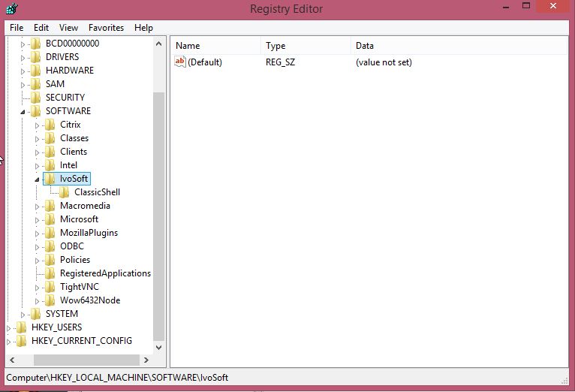The height and width of the screenshot is (392, 575).
Task: Click the Wow6432Node folder icon
Action: coord(50,300)
